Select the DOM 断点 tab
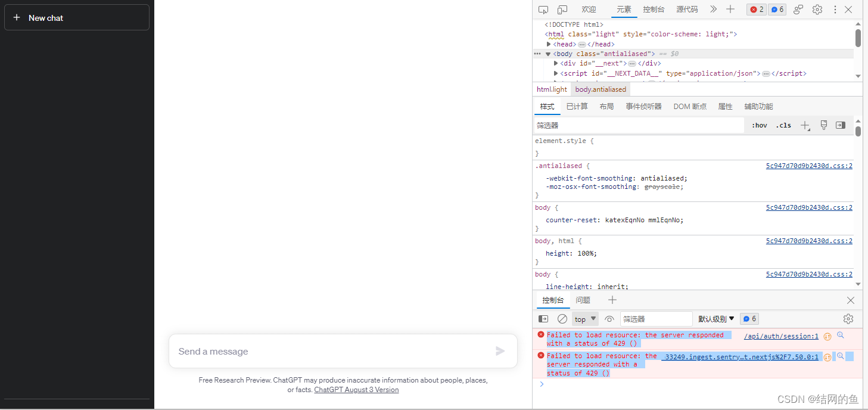 (690, 107)
